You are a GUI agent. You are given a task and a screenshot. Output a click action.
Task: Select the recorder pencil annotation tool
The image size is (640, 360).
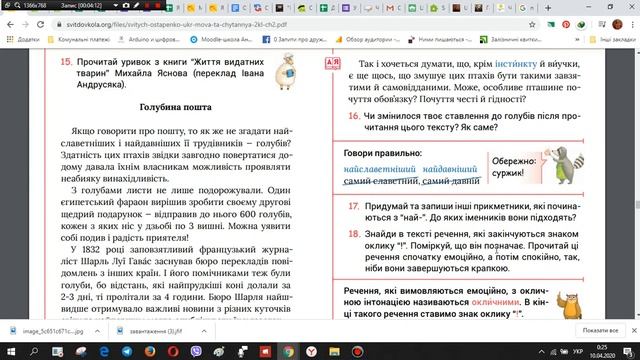tap(136, 6)
